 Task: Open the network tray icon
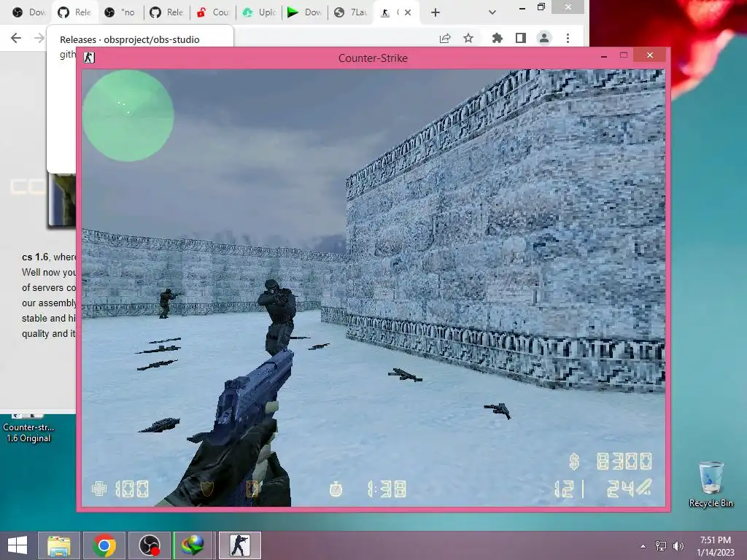coord(661,546)
